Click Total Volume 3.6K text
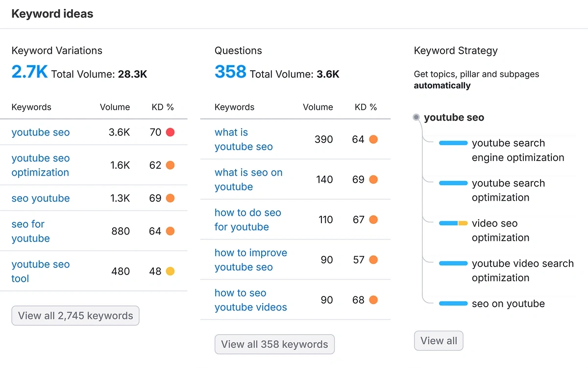The width and height of the screenshot is (588, 368). [294, 75]
